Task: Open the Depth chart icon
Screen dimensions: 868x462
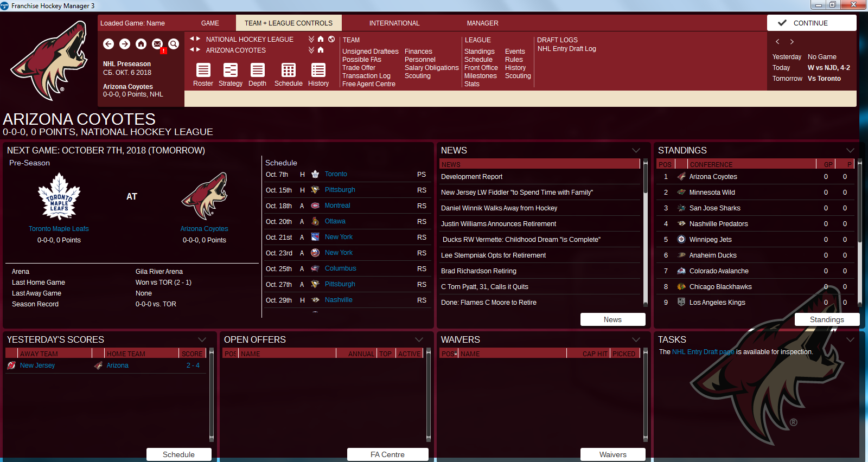Action: [258, 70]
